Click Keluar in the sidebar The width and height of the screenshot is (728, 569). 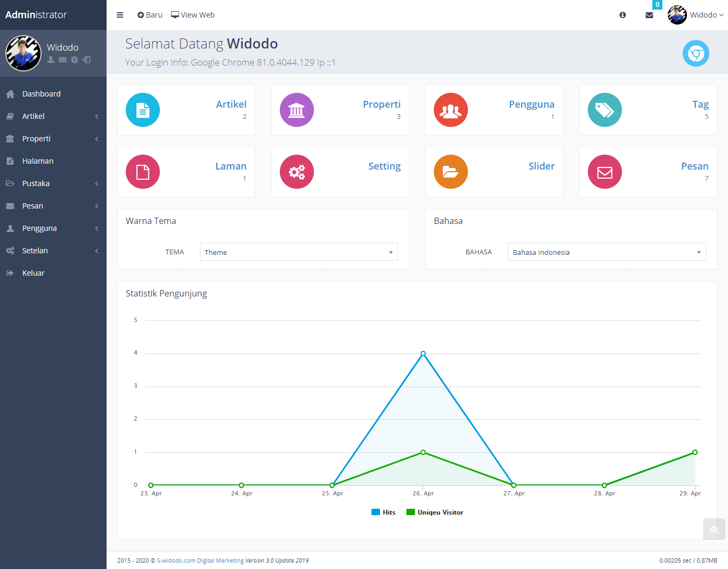[x=33, y=273]
